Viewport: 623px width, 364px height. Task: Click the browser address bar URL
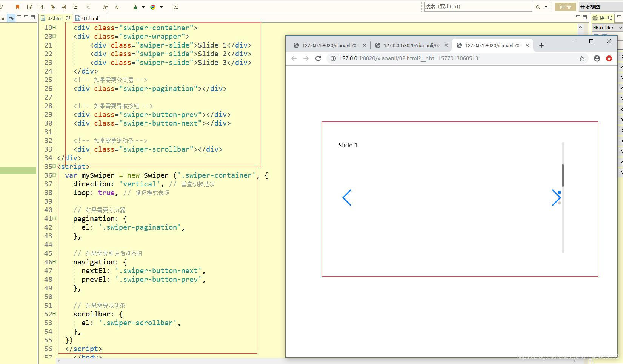pos(408,58)
